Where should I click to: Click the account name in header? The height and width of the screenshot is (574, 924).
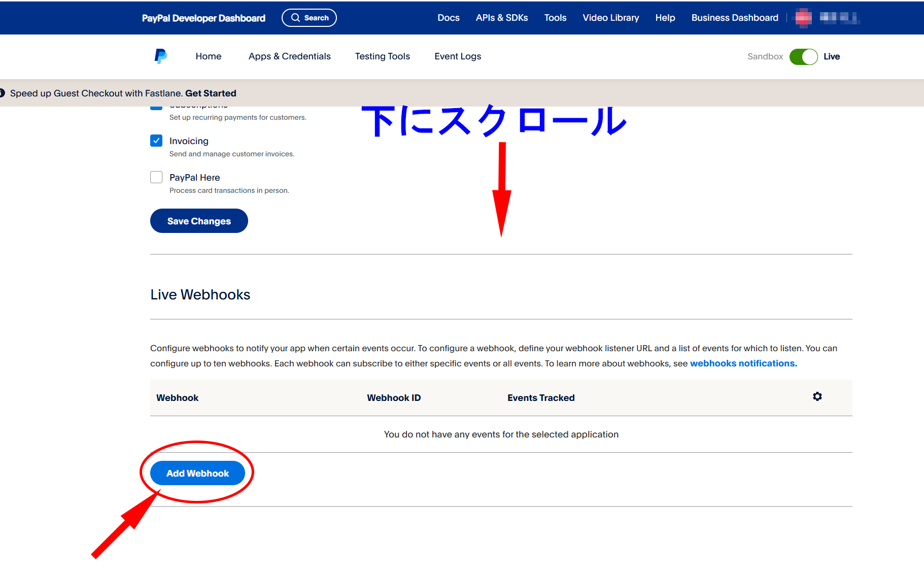pyautogui.click(x=839, y=18)
